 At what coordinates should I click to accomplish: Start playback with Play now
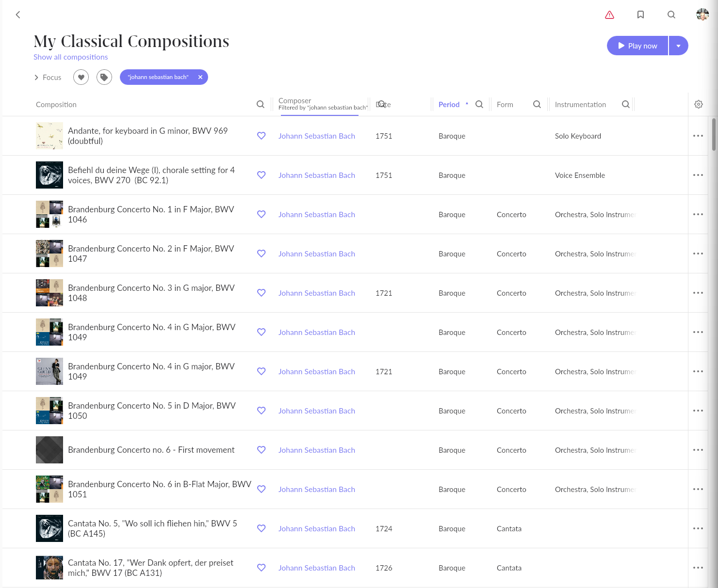pyautogui.click(x=637, y=46)
